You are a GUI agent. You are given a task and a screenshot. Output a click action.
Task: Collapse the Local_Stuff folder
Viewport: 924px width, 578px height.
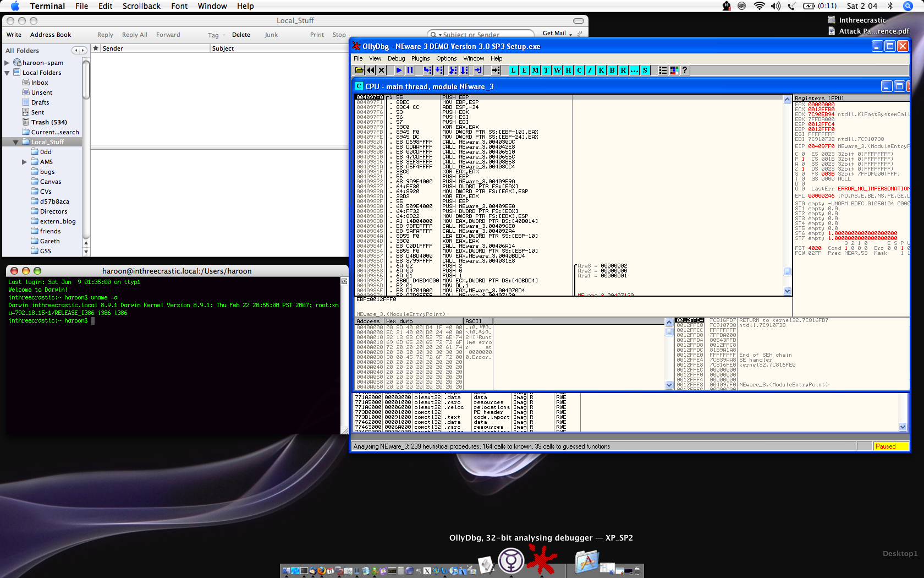point(15,141)
